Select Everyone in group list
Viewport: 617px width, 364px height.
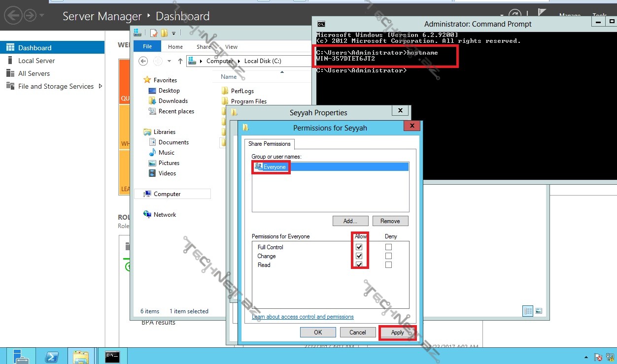(x=274, y=167)
